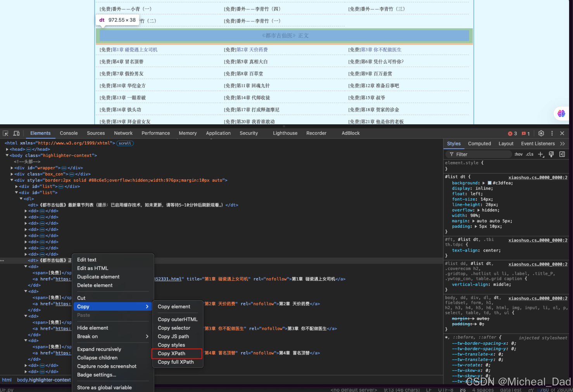
Task: Collapse the bordered style div node
Action: [x=12, y=180]
